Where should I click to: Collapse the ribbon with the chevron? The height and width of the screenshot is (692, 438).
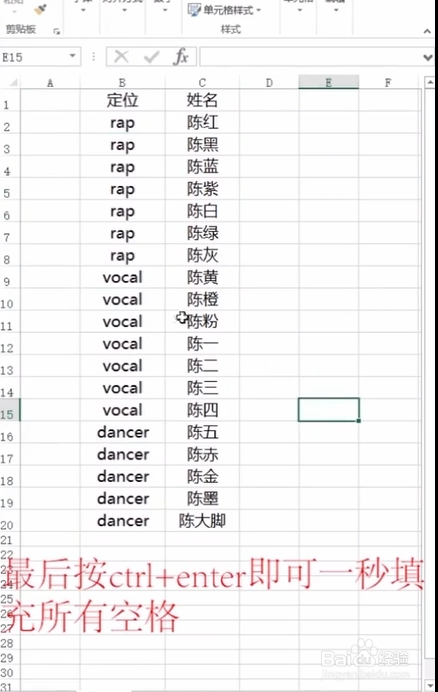click(x=427, y=31)
